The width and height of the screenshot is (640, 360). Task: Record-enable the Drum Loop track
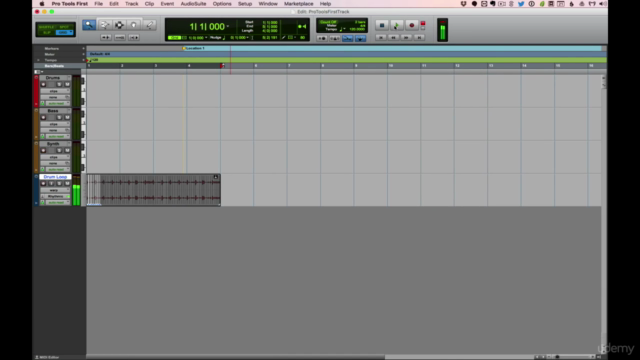pos(43,184)
